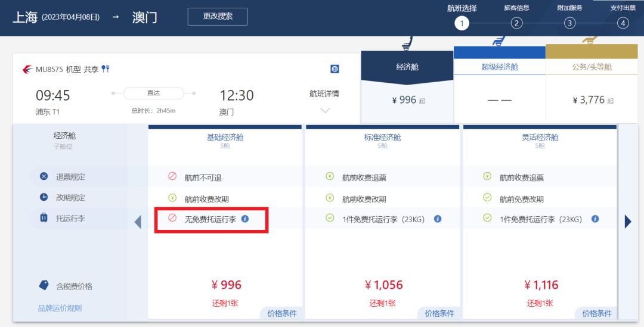Open 价格条件 under 标准经济舱
This screenshot has width=644, height=327.
[439, 313]
